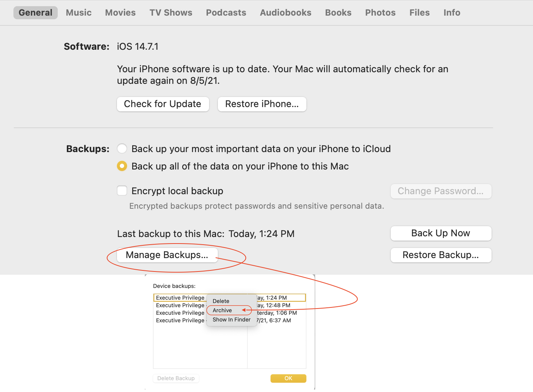Open the Audiobooks tab
Viewport: 533px width, 392px height.
click(285, 13)
